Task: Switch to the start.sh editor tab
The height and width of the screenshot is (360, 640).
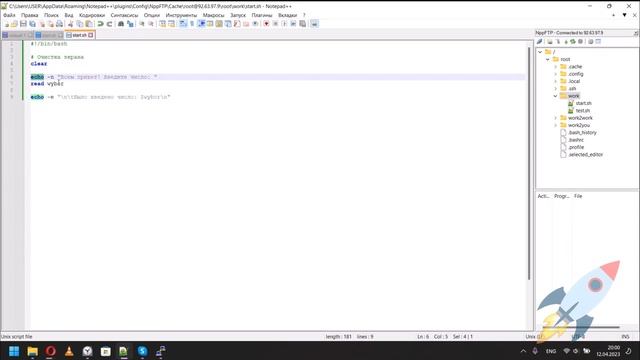Action: click(x=79, y=36)
